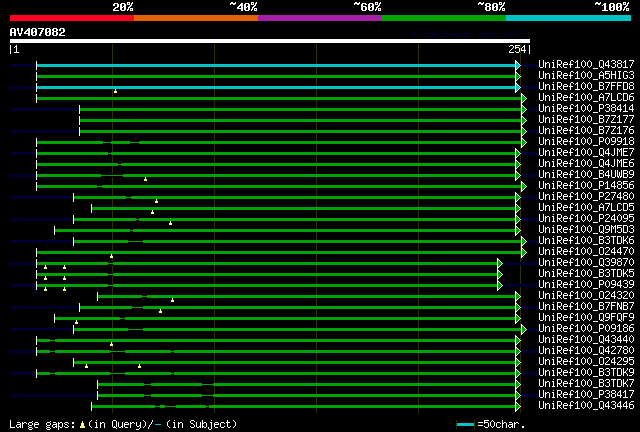Select the UniRef100_Q43440 label
The image size is (640, 432).
click(586, 340)
